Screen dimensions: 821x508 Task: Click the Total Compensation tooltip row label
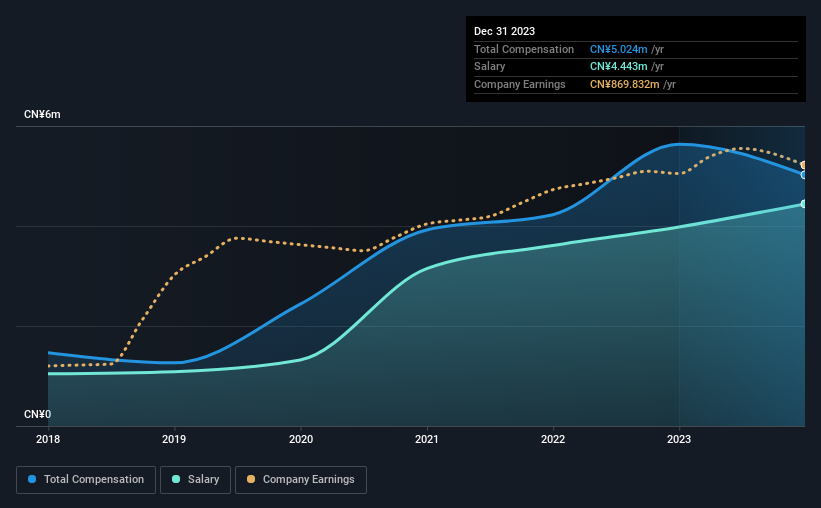[x=524, y=49]
